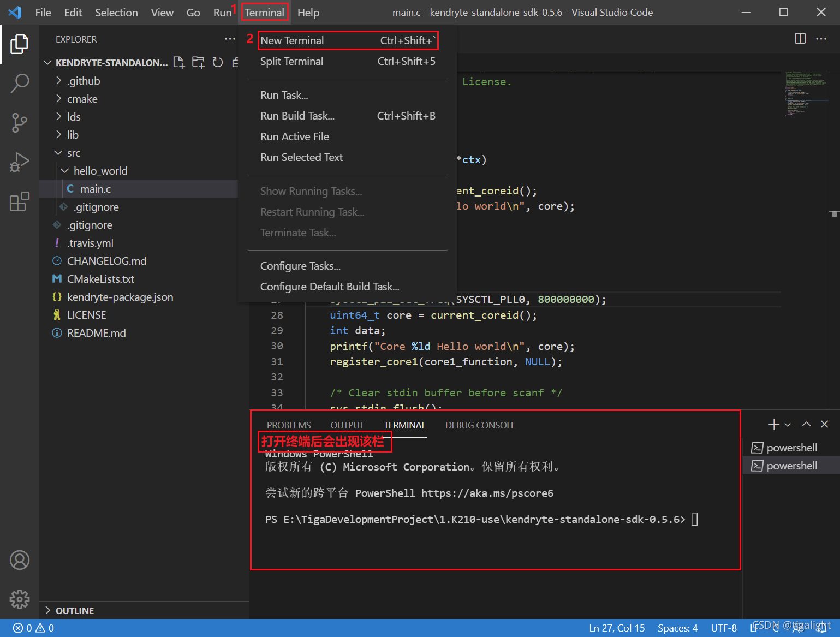This screenshot has width=840, height=637.
Task: Click New Folder icon in Explorer header
Action: 198,62
